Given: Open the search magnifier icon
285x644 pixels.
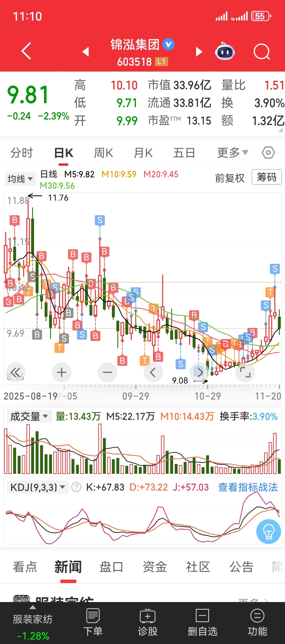Looking at the screenshot, I should [x=262, y=51].
